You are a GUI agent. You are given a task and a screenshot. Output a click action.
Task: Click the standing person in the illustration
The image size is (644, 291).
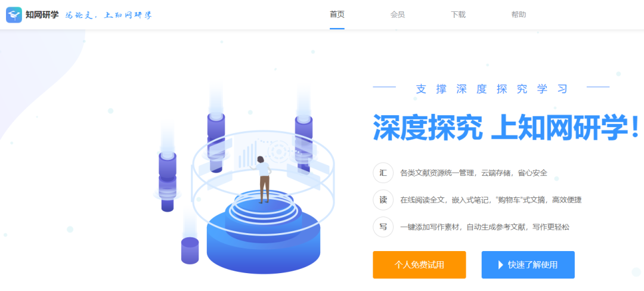pos(262,179)
